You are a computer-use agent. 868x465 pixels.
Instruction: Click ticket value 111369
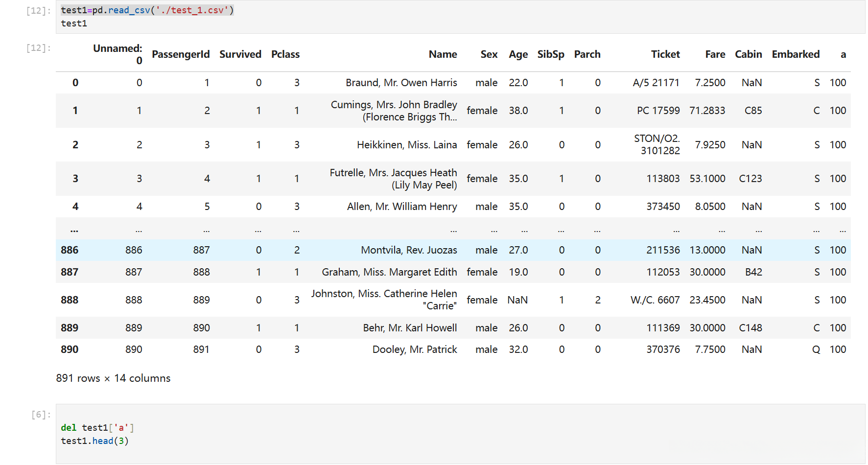pos(663,328)
